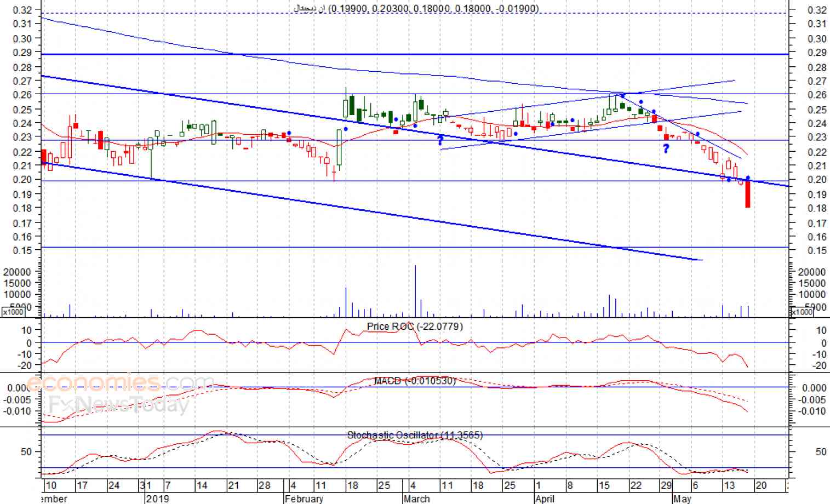Click the FxNewsToday watermark text

[119, 405]
